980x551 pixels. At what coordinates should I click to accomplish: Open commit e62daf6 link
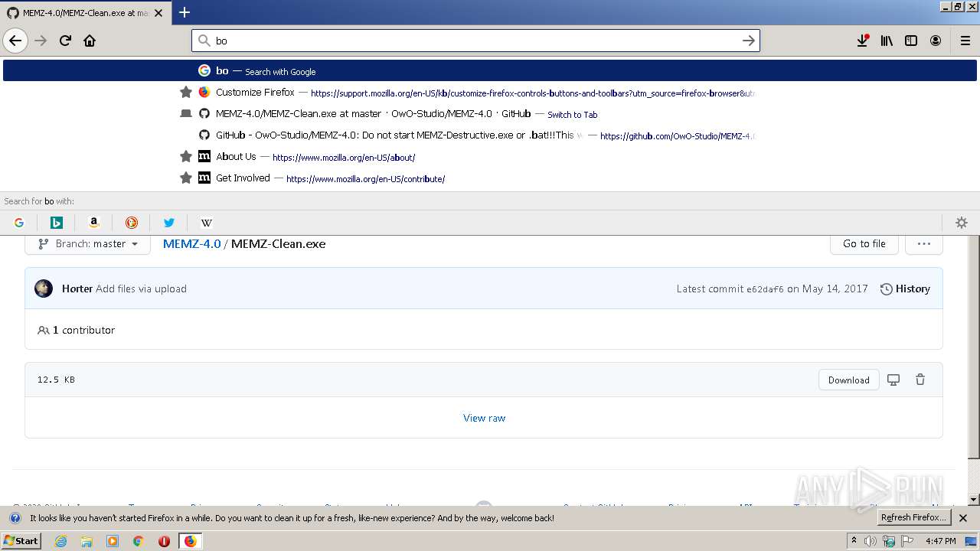tap(765, 289)
